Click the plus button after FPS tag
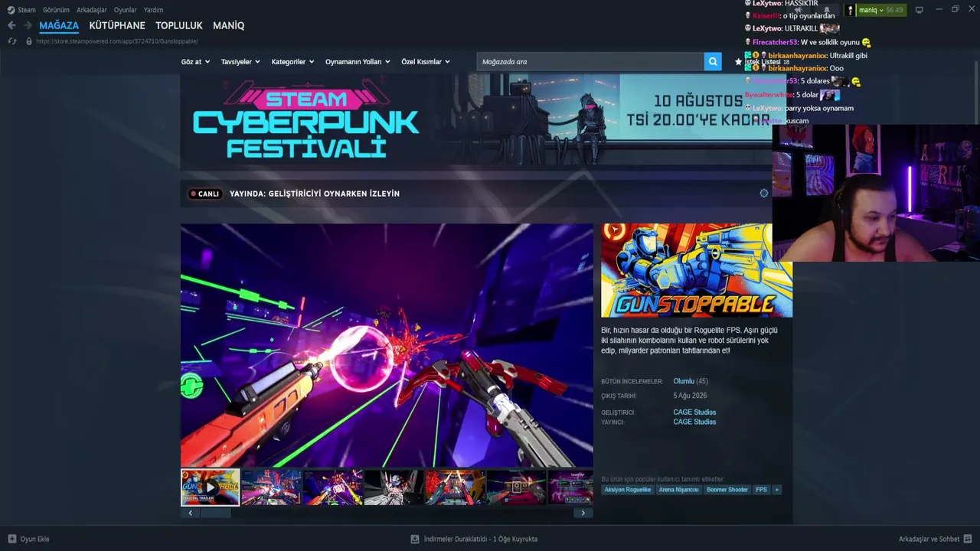The width and height of the screenshot is (980, 551). click(x=776, y=490)
